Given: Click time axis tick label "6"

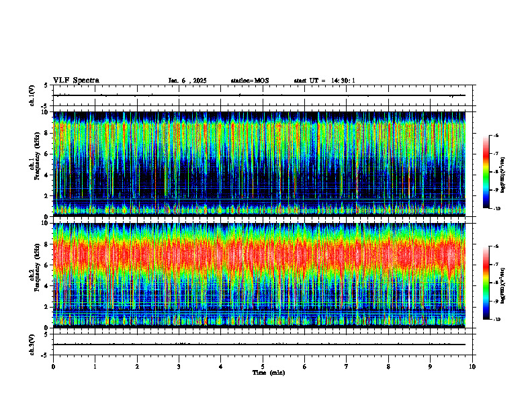Looking at the screenshot, I should [305, 367].
